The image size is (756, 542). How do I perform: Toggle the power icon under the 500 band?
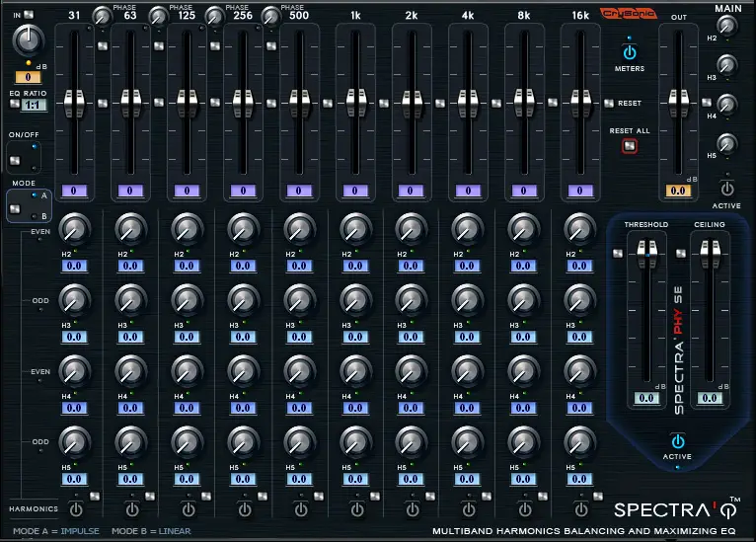pyautogui.click(x=301, y=509)
